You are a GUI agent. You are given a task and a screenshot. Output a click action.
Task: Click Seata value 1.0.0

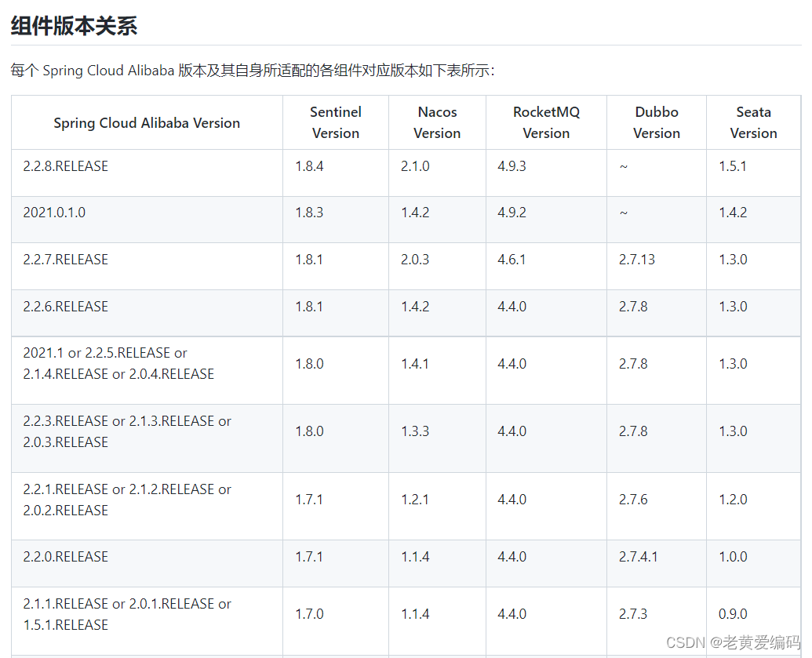tap(733, 557)
